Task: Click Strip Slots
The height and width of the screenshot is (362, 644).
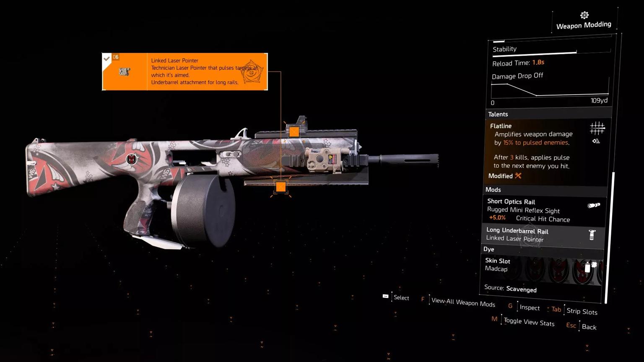Action: click(x=582, y=311)
